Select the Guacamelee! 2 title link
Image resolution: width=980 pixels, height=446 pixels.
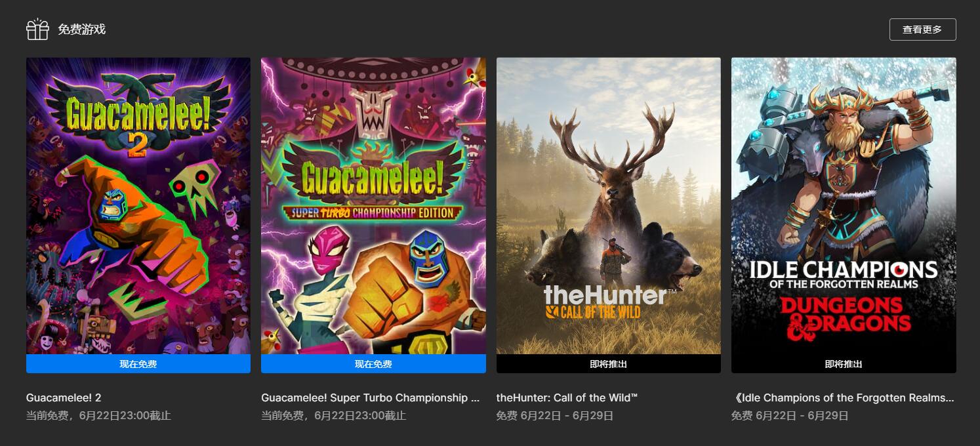(x=64, y=397)
